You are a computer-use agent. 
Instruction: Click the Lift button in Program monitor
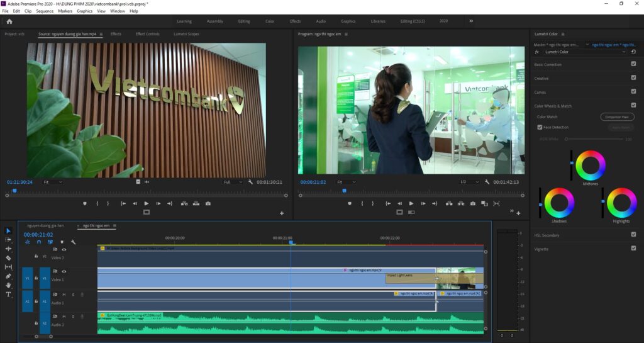point(449,203)
